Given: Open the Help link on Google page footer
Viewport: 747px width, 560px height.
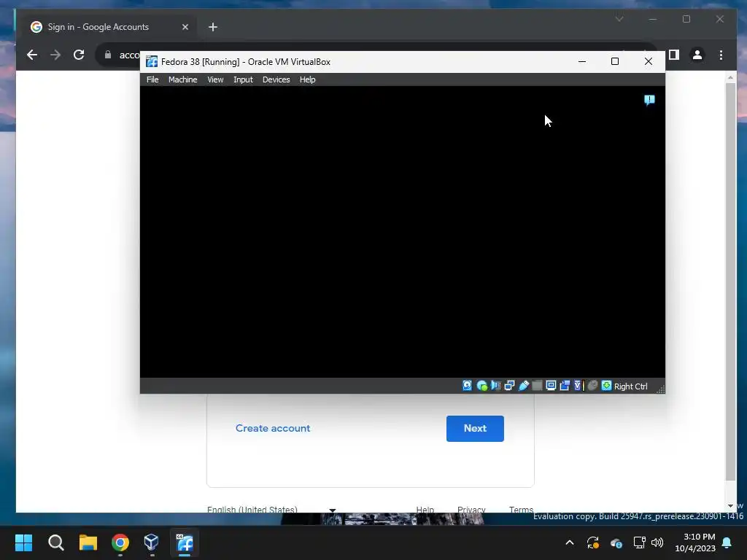Looking at the screenshot, I should pyautogui.click(x=425, y=509).
